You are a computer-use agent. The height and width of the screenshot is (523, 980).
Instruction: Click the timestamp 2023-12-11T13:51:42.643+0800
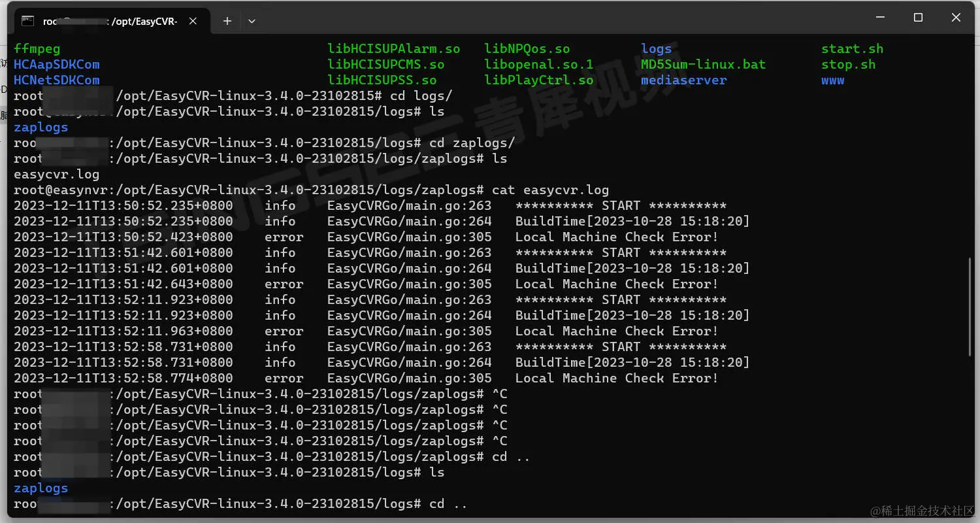point(123,284)
